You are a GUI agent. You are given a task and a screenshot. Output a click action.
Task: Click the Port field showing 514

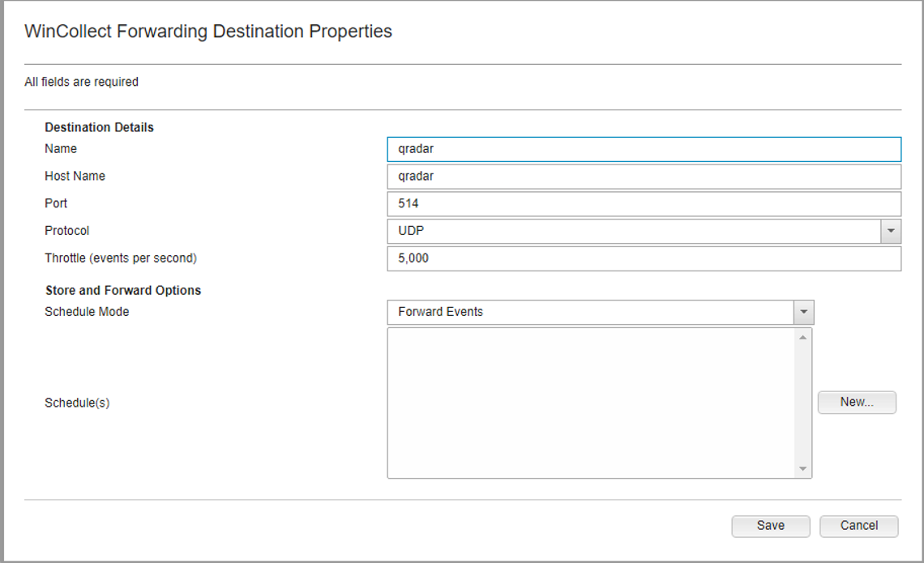[x=644, y=204]
